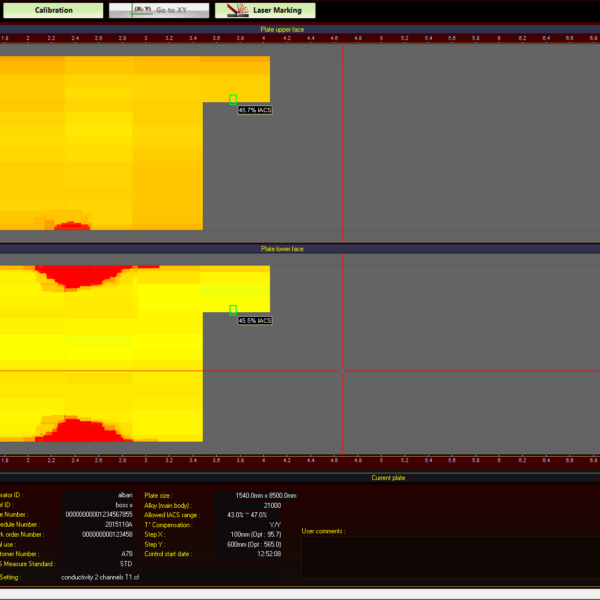Click the number field 0000000001234567855
Viewport: 600px width, 600px height.
[x=97, y=515]
